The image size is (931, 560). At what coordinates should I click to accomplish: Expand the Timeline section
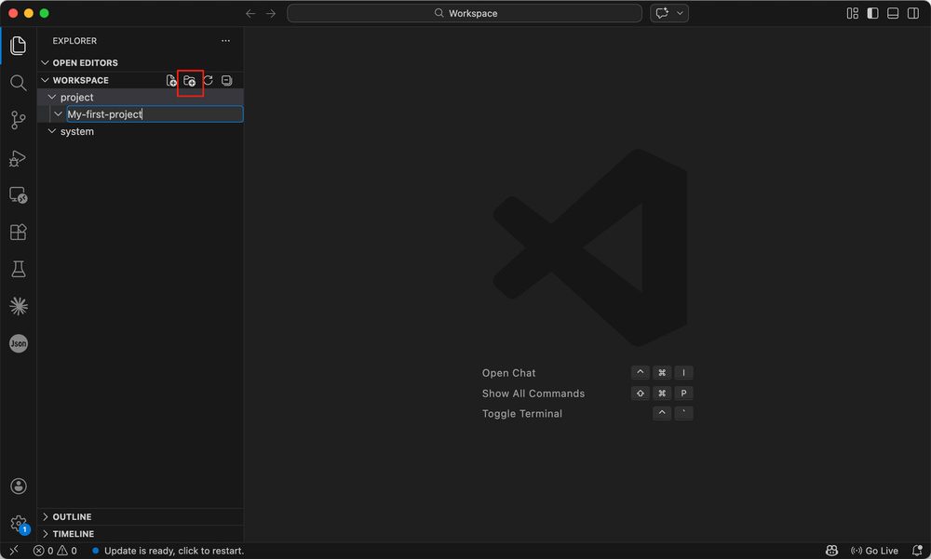73,534
